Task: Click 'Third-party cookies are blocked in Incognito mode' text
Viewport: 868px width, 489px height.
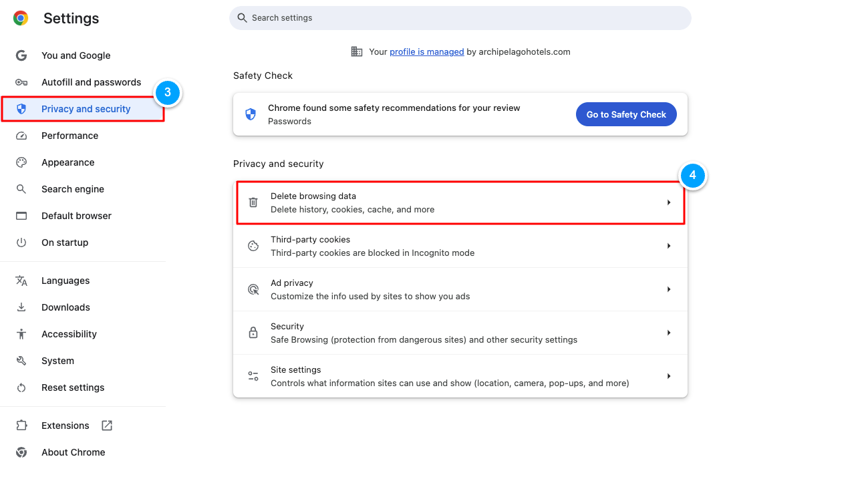Action: pyautogui.click(x=372, y=253)
